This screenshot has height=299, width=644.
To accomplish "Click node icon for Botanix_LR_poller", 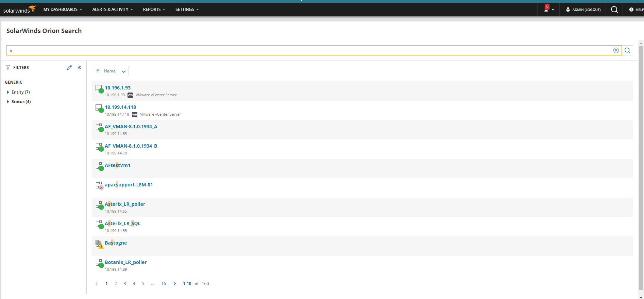I will pos(99,264).
